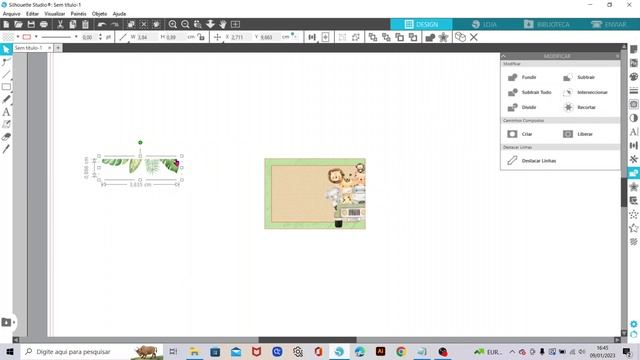The width and height of the screenshot is (640, 360).
Task: Activate the Pan hand tool
Action: point(223,24)
